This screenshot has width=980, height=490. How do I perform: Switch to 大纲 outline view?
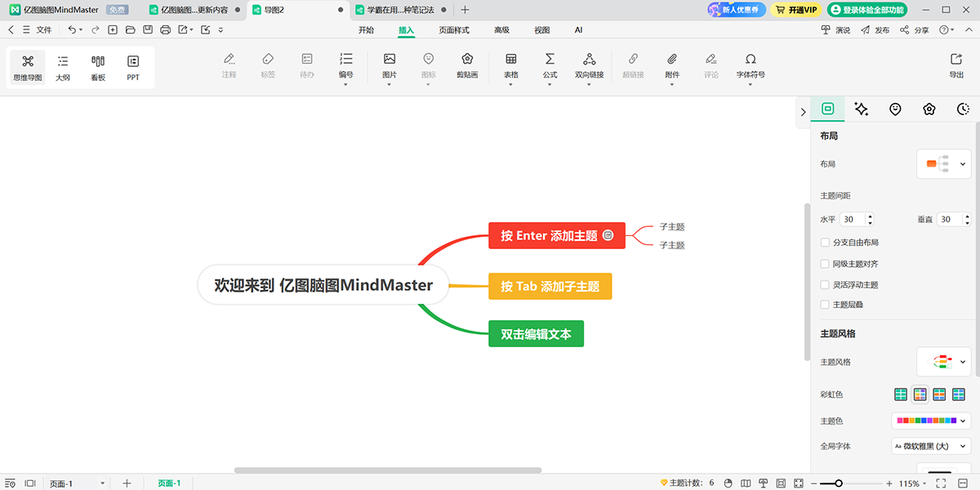coord(63,67)
